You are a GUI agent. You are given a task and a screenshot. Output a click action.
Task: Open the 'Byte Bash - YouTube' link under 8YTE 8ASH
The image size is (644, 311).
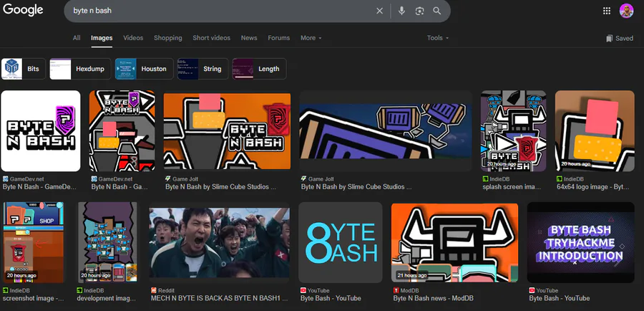(331, 298)
